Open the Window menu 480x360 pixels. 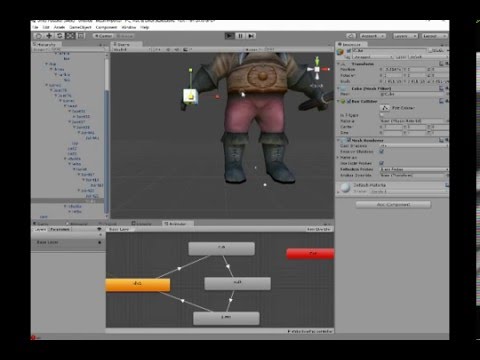coord(129,27)
